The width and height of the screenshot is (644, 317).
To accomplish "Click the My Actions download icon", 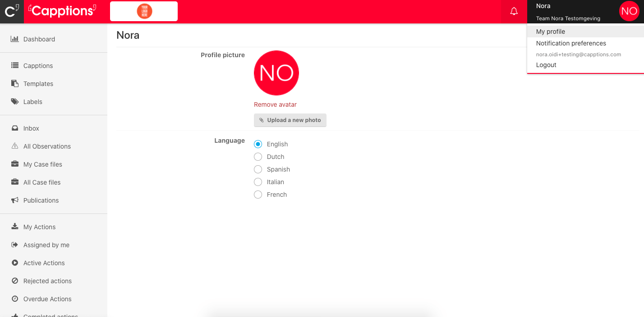I will [14, 227].
